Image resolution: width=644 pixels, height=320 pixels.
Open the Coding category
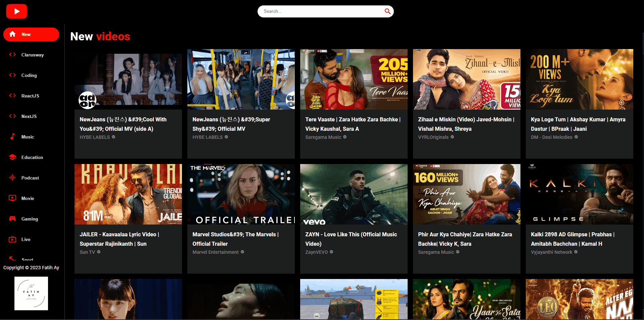tap(31, 75)
